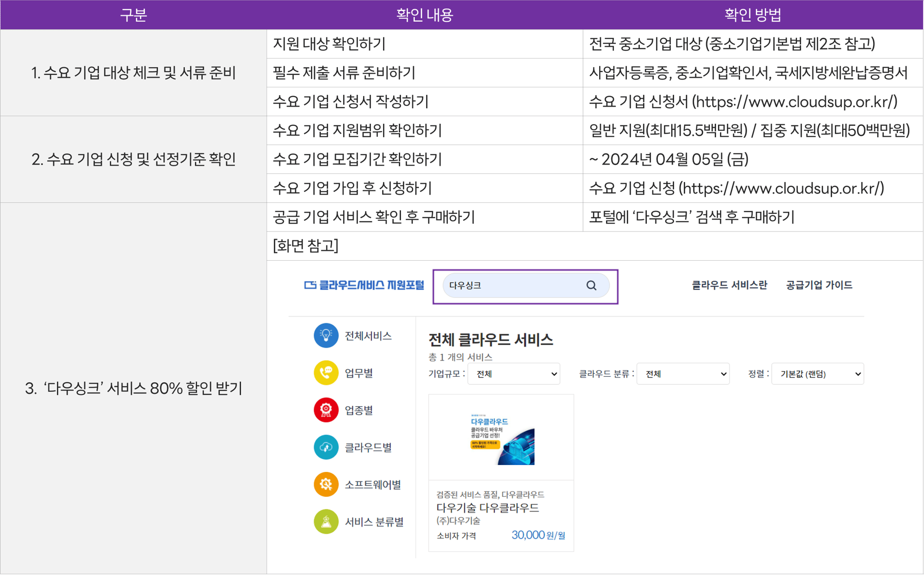Click the 수요 기업 모집기간 확인하기 cell
Screen dimensions: 924x575
pyautogui.click(x=425, y=159)
